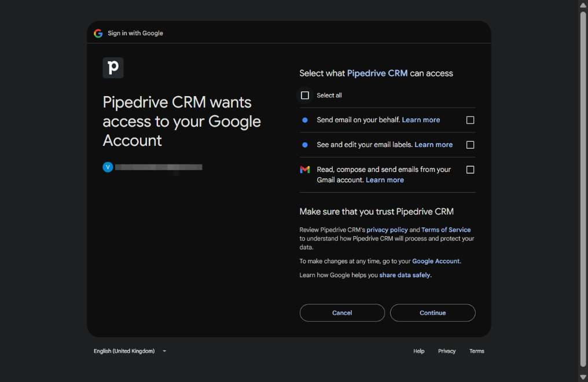Viewport: 588px width, 382px height.
Task: Open Learn more for Send email on your behalf
Action: (x=421, y=120)
